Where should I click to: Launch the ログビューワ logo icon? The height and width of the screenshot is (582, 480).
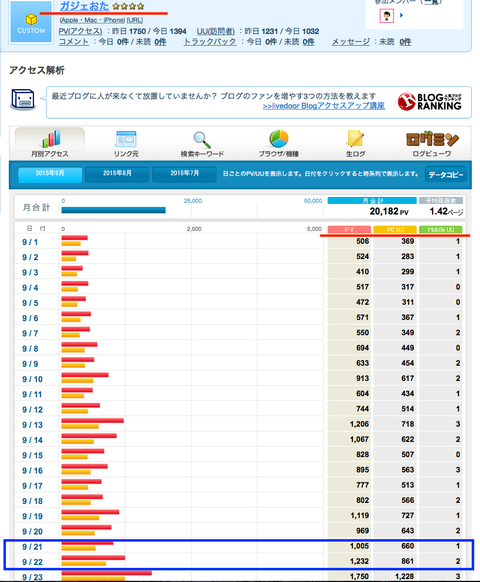[432, 139]
